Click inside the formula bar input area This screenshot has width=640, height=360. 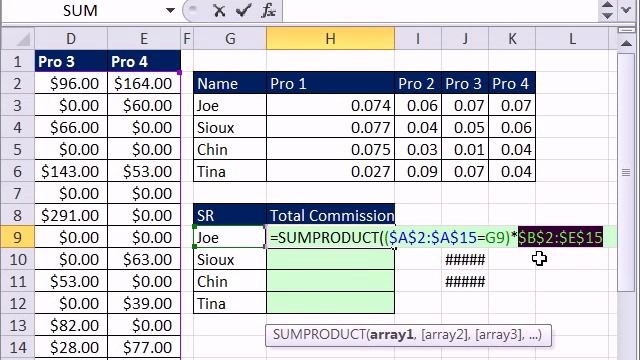tap(439, 11)
